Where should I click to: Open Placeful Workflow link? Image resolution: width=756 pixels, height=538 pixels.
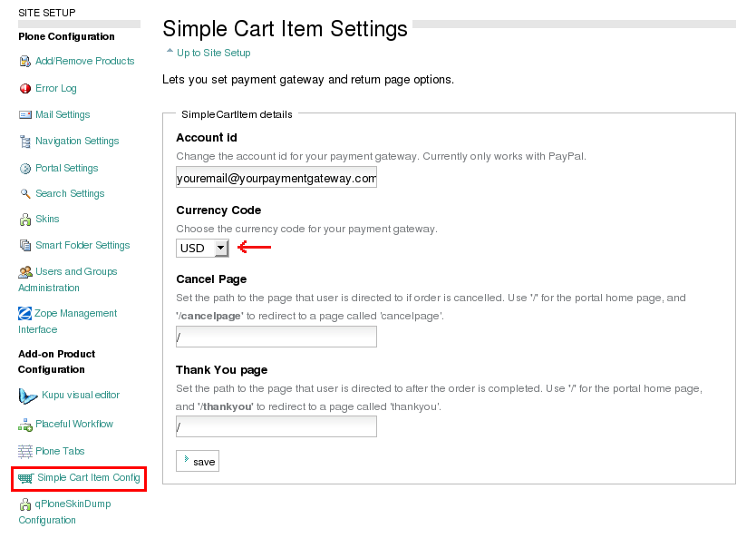coord(74,424)
